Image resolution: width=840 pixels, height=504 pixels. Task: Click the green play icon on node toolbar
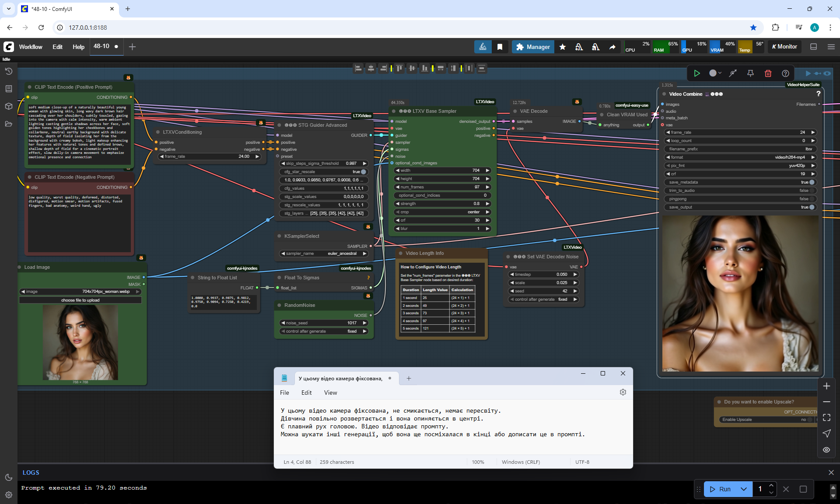tap(697, 73)
